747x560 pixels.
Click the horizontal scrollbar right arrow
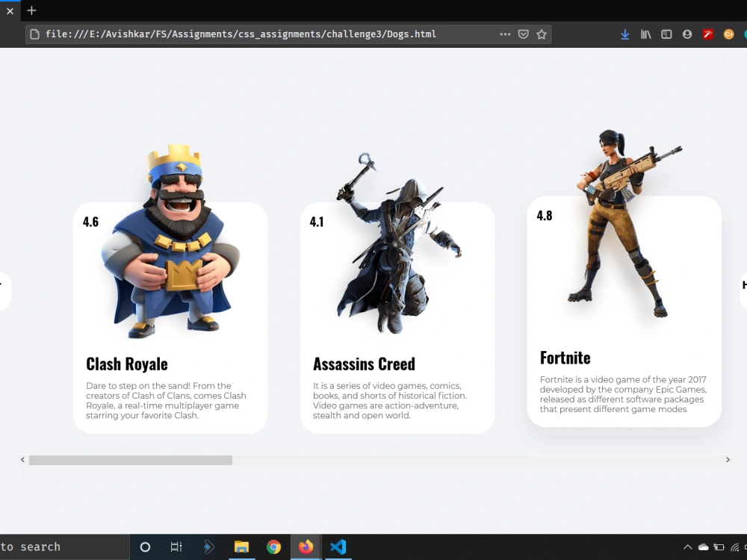(728, 459)
